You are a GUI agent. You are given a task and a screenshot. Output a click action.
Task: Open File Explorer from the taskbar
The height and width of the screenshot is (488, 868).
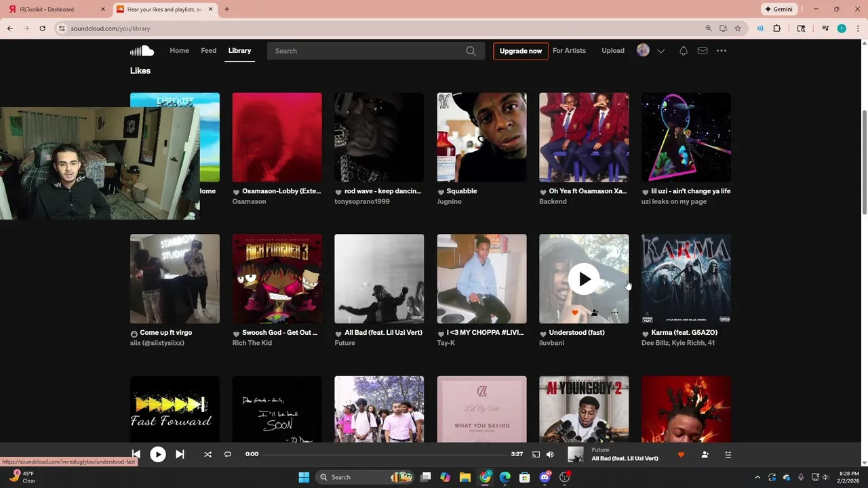pos(465,477)
